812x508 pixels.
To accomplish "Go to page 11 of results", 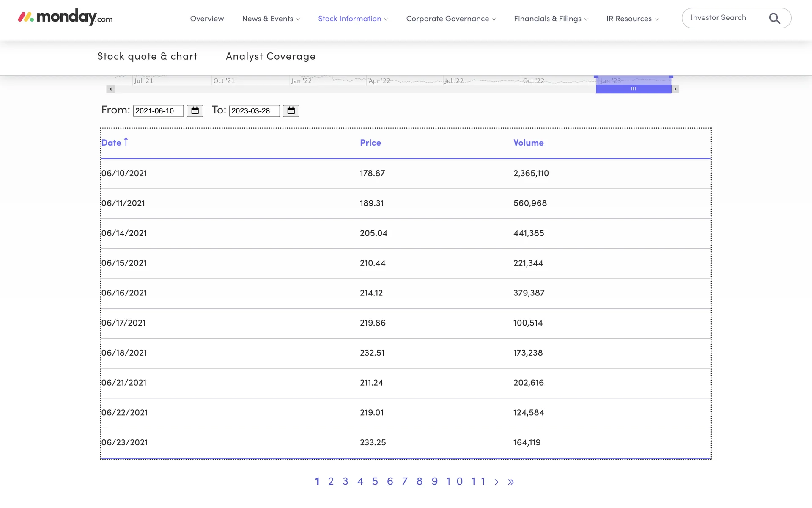I will [478, 481].
